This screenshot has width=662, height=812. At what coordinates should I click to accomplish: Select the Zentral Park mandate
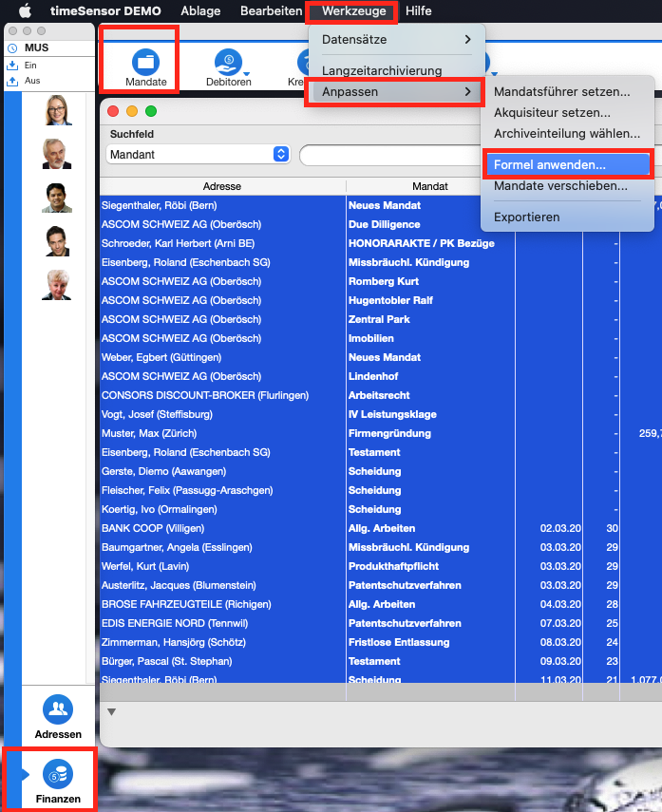click(379, 319)
